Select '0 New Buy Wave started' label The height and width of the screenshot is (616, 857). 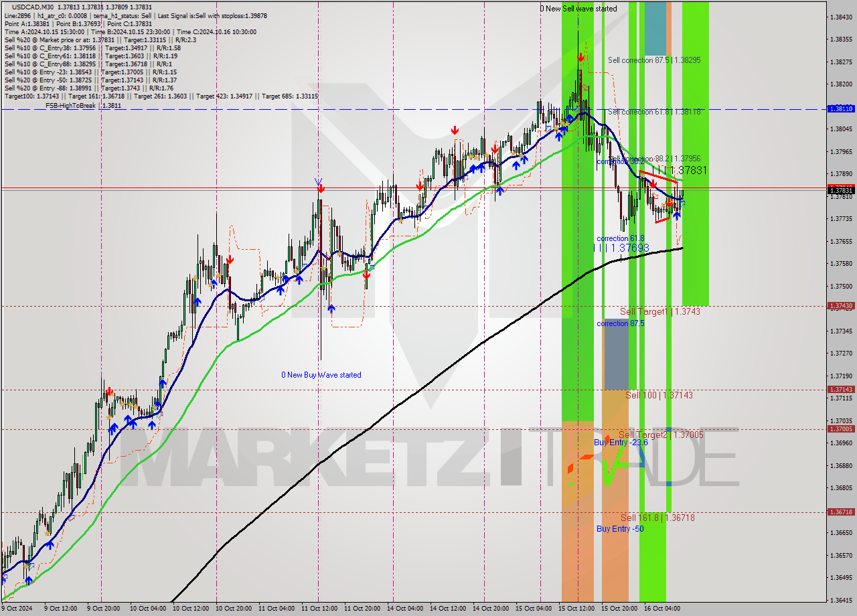[321, 375]
